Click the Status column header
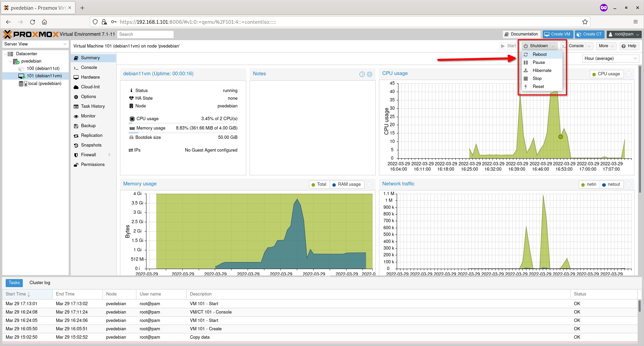 [x=604, y=294]
